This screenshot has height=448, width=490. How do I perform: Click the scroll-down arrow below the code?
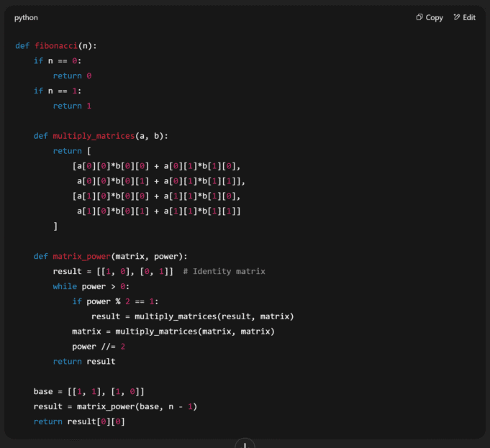245,444
